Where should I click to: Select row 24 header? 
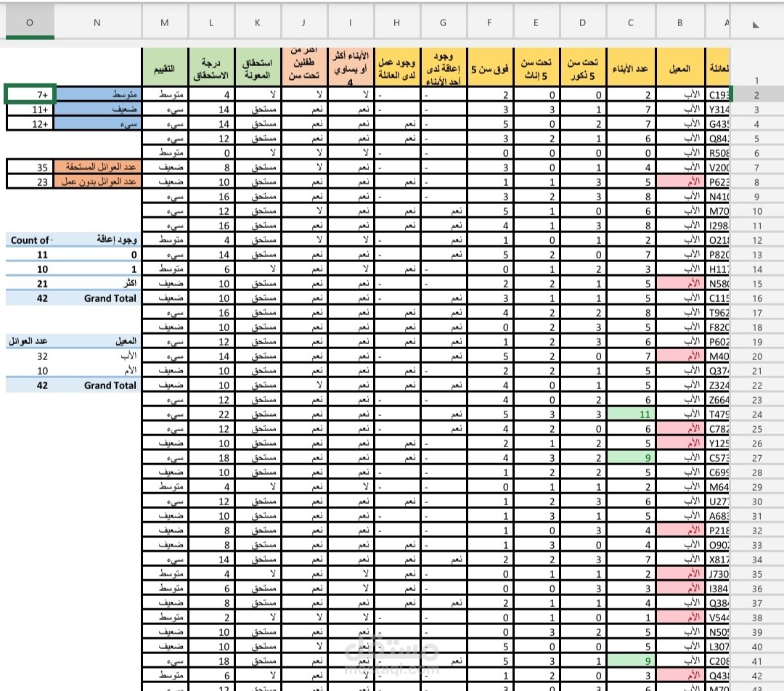756,414
